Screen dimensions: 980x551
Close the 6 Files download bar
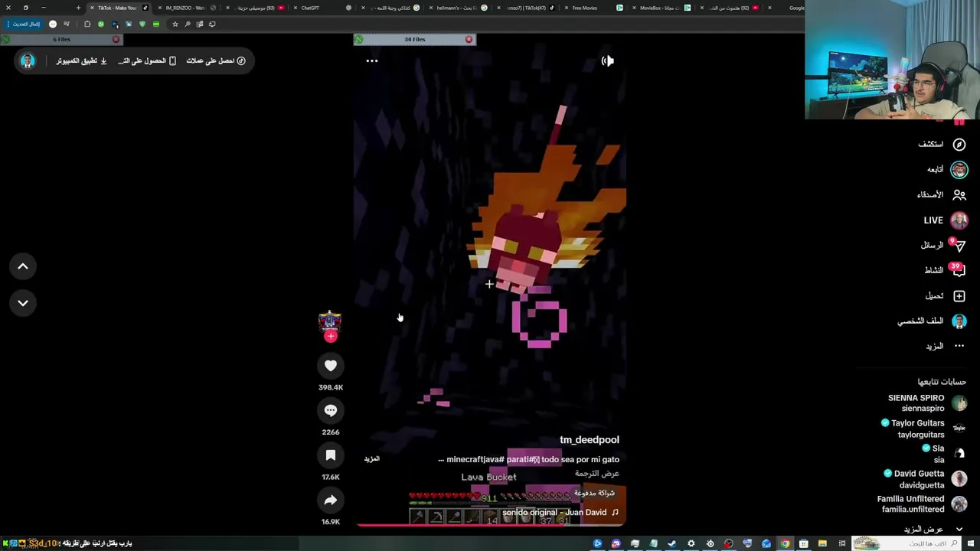coord(116,39)
